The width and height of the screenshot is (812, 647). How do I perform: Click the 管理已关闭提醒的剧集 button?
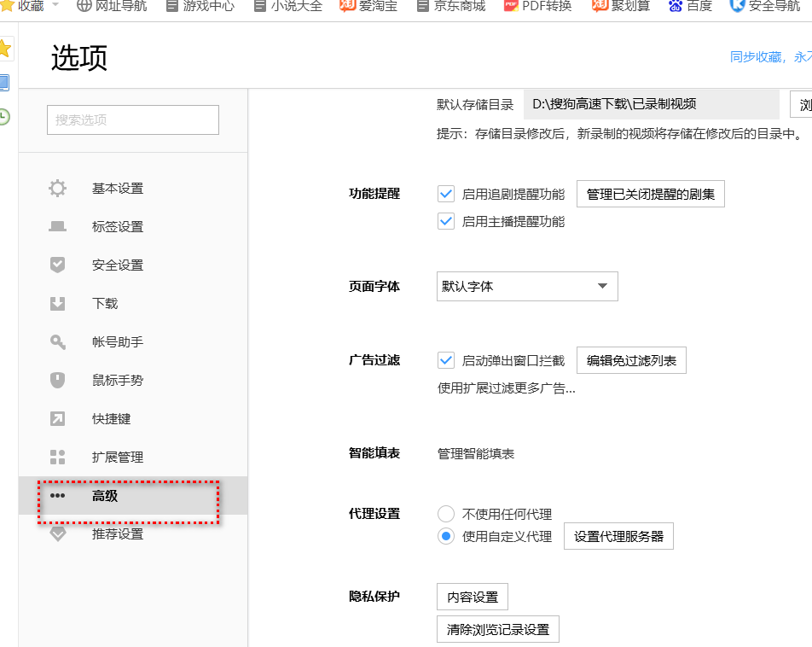[x=651, y=194]
